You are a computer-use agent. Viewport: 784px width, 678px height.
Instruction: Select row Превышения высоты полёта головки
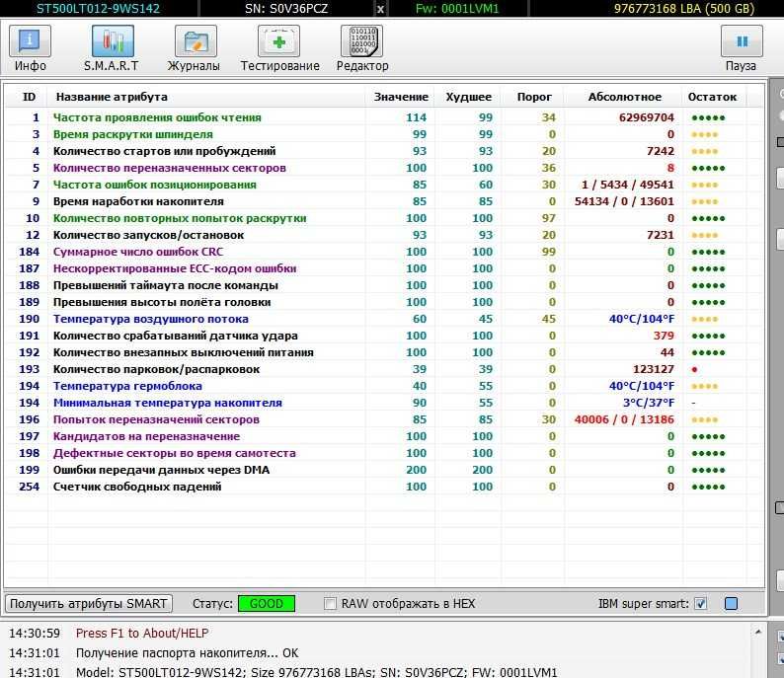point(385,302)
